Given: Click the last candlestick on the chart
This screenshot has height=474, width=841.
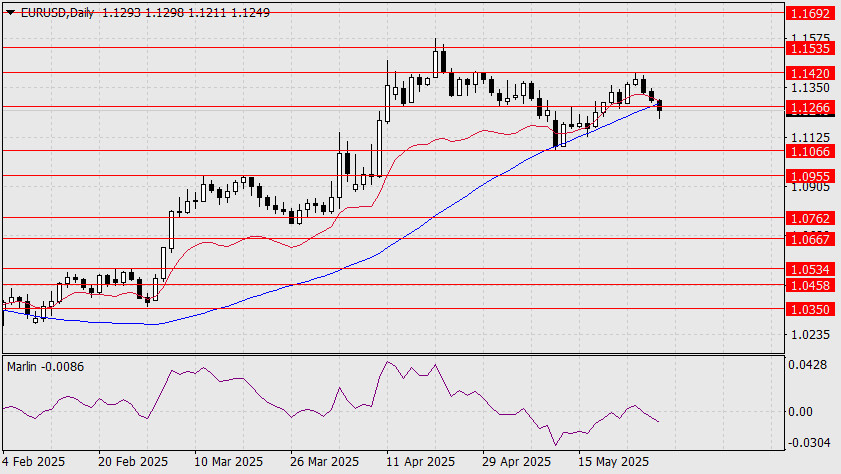Looking at the screenshot, I should click(659, 106).
